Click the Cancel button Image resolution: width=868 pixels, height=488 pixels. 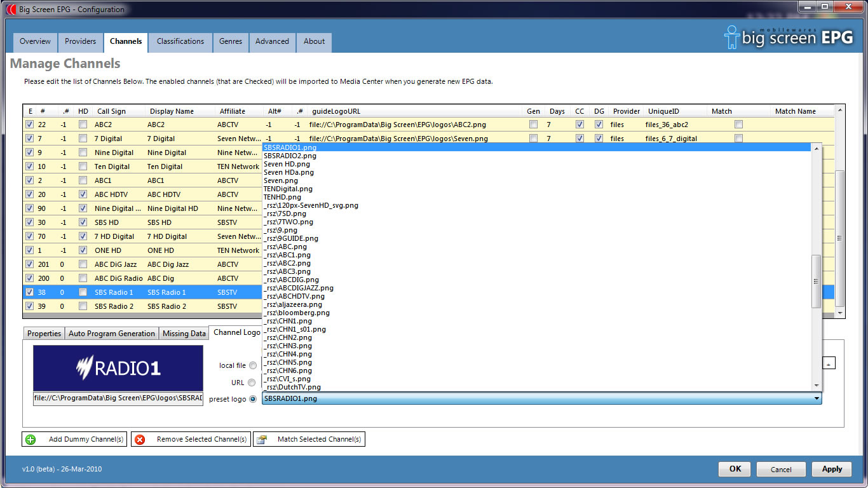[x=781, y=469]
